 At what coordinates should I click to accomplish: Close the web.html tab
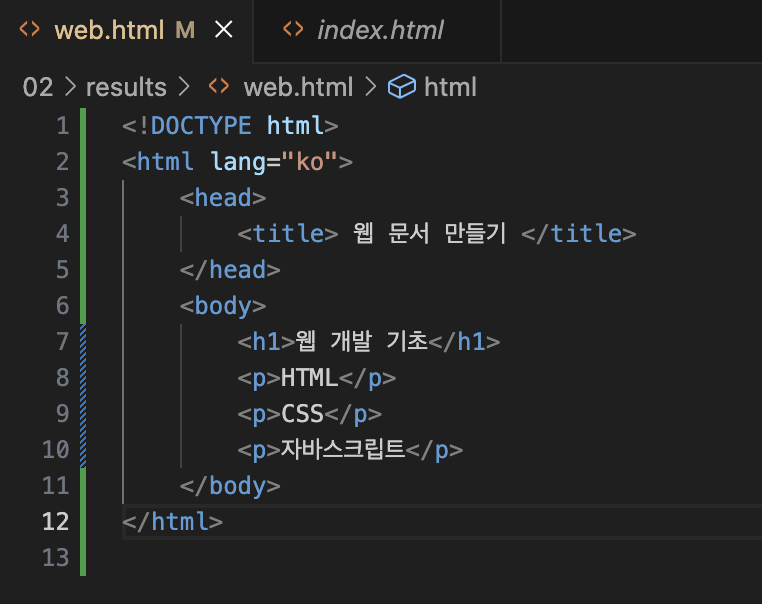224,30
